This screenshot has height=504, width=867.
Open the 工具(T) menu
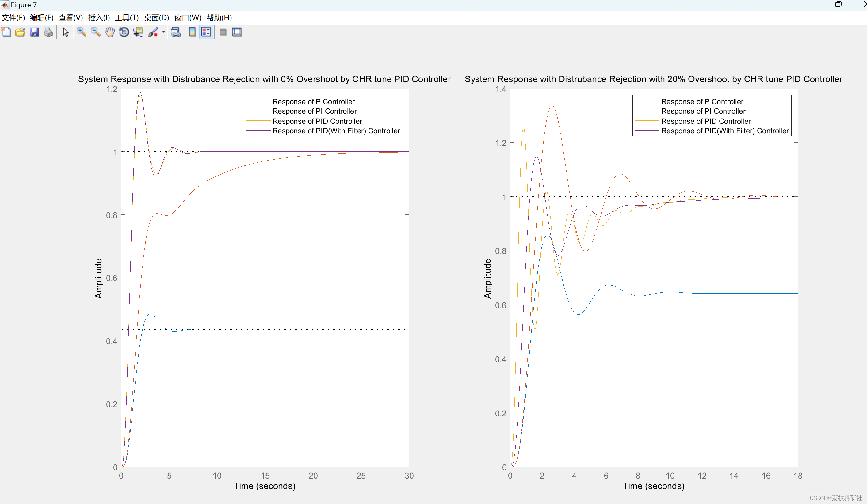point(127,17)
